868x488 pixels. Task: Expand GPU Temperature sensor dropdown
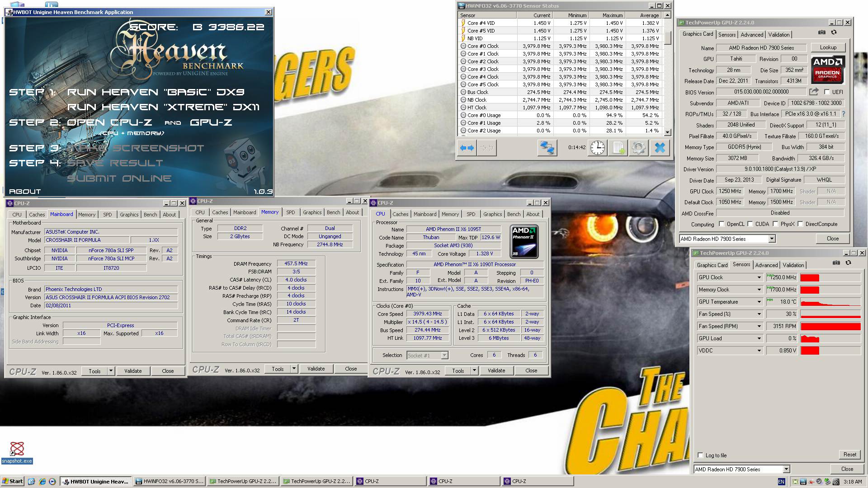(759, 302)
